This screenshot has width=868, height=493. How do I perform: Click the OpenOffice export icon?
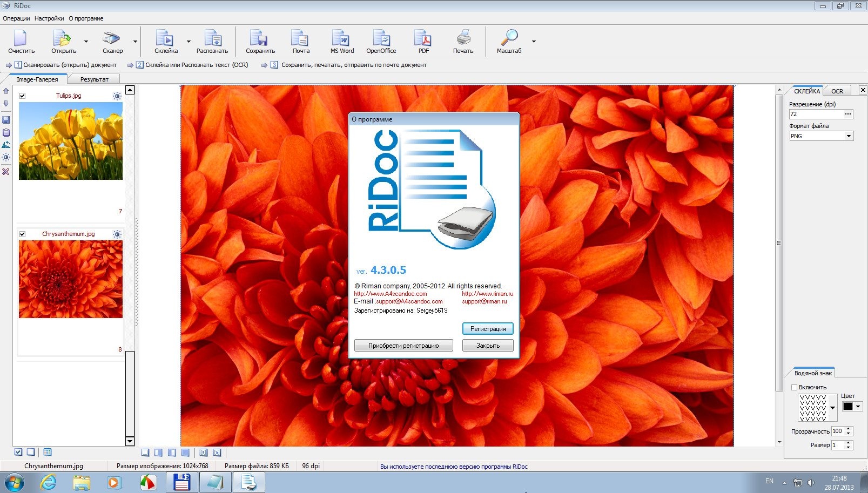pyautogui.click(x=381, y=38)
